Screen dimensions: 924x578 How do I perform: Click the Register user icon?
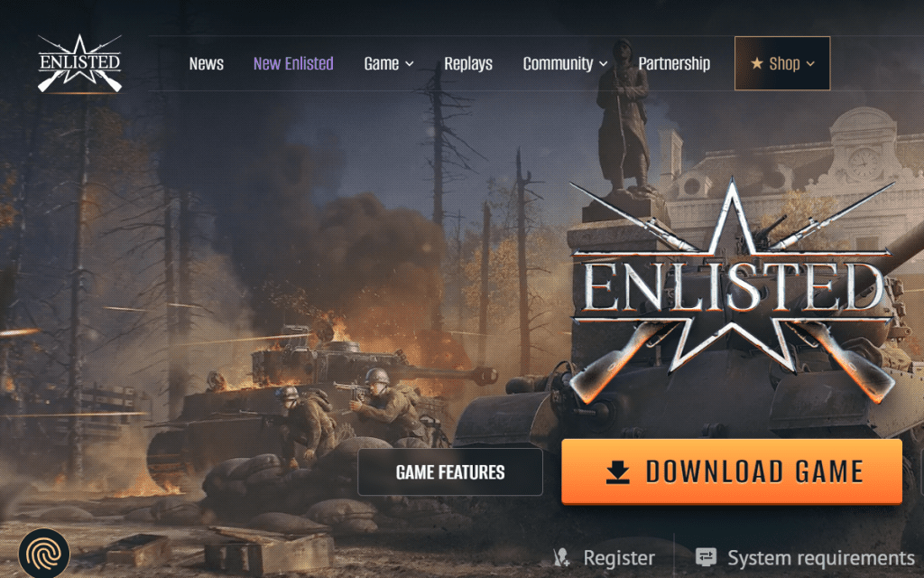pyautogui.click(x=561, y=557)
